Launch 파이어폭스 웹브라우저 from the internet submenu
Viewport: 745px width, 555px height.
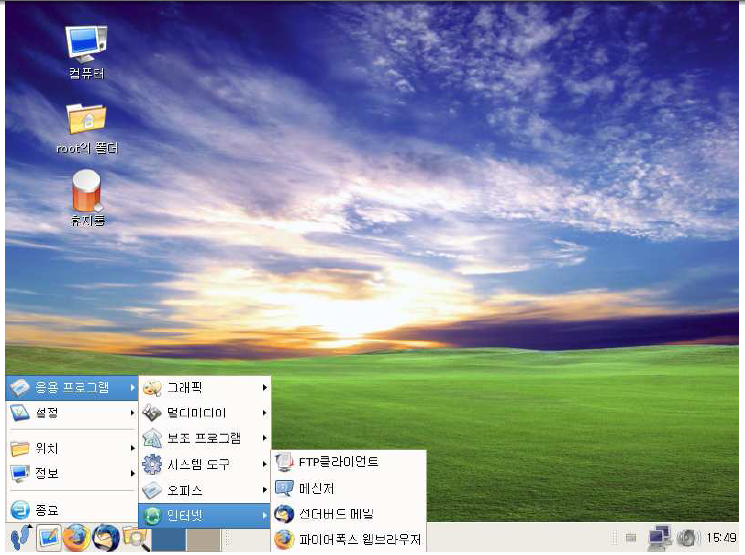tap(349, 539)
